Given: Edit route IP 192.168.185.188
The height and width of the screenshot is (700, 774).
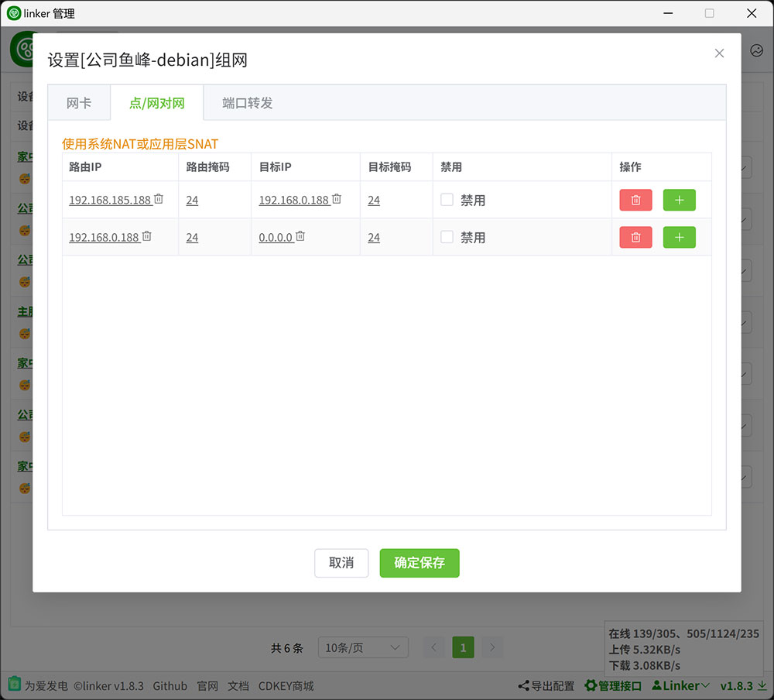Looking at the screenshot, I should point(110,200).
